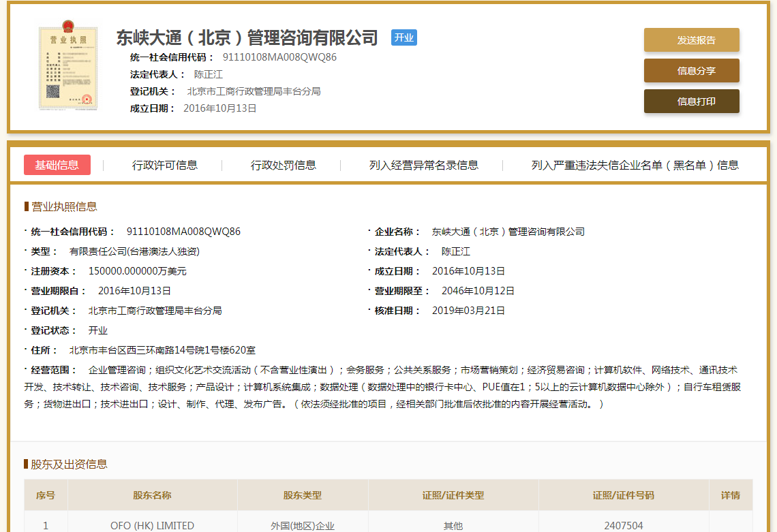Click the 营业期限自 value 2016年10月13日
777x532 pixels.
point(134,291)
